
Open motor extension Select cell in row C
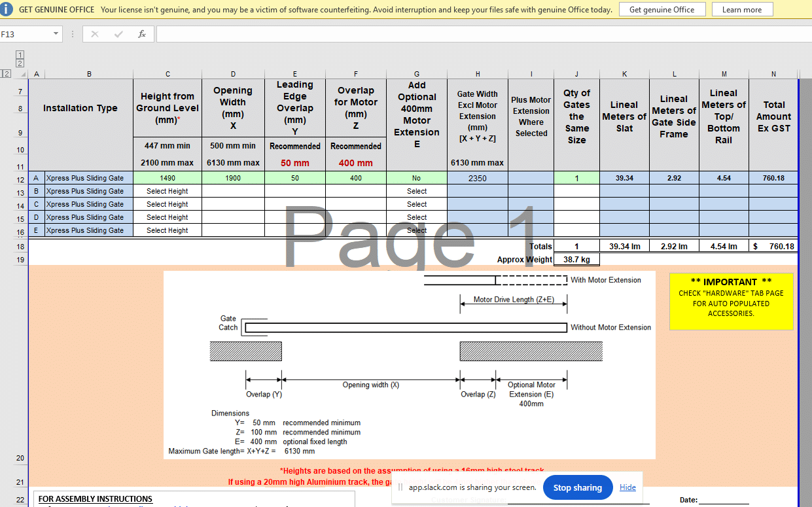click(417, 204)
